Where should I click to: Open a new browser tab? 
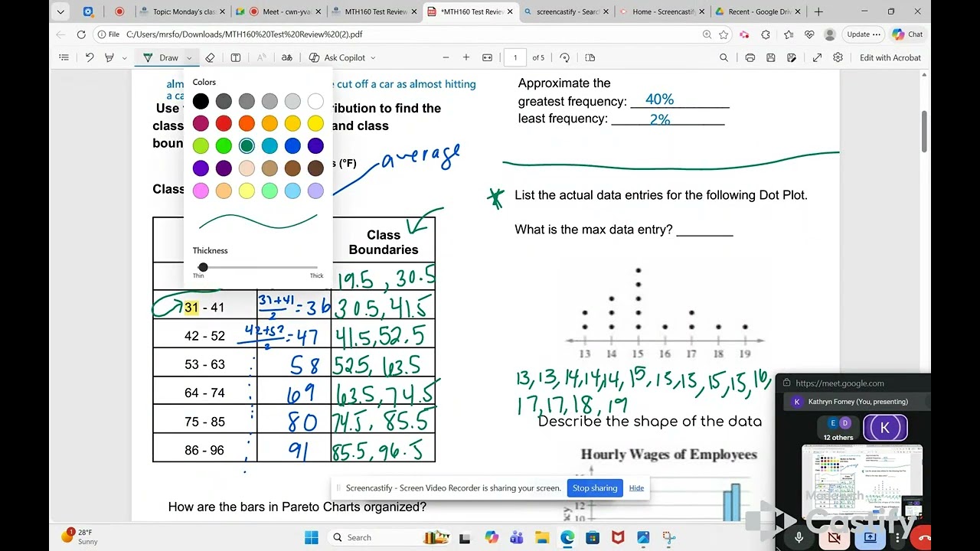pyautogui.click(x=818, y=11)
